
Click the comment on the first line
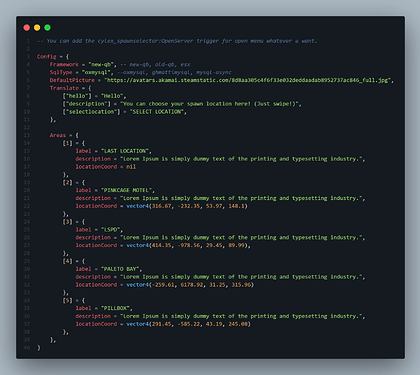177,41
